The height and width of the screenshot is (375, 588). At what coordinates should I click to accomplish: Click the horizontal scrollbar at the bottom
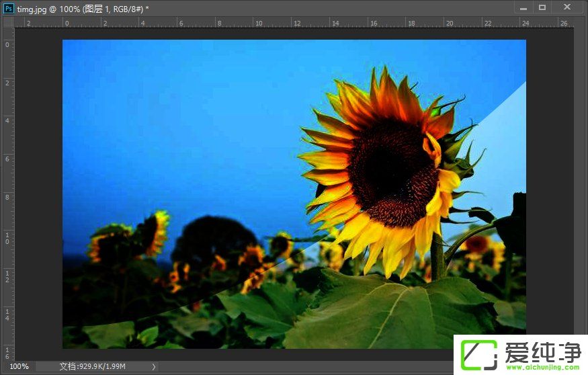[302, 366]
